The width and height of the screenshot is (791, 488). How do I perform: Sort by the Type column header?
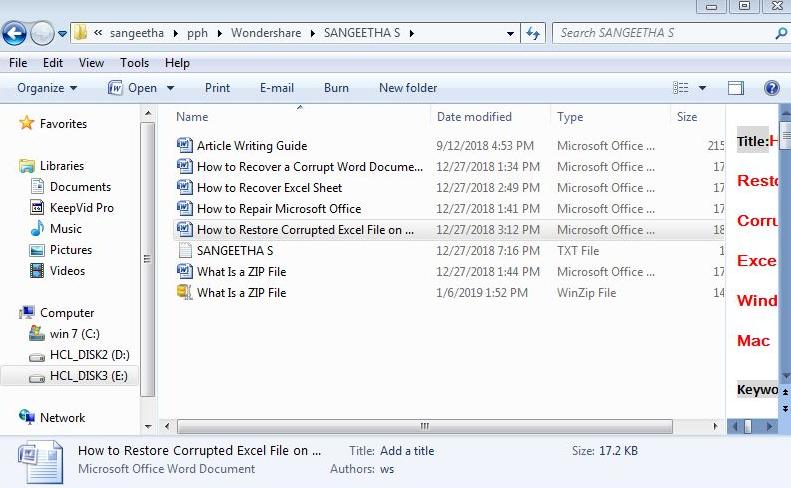coord(570,117)
